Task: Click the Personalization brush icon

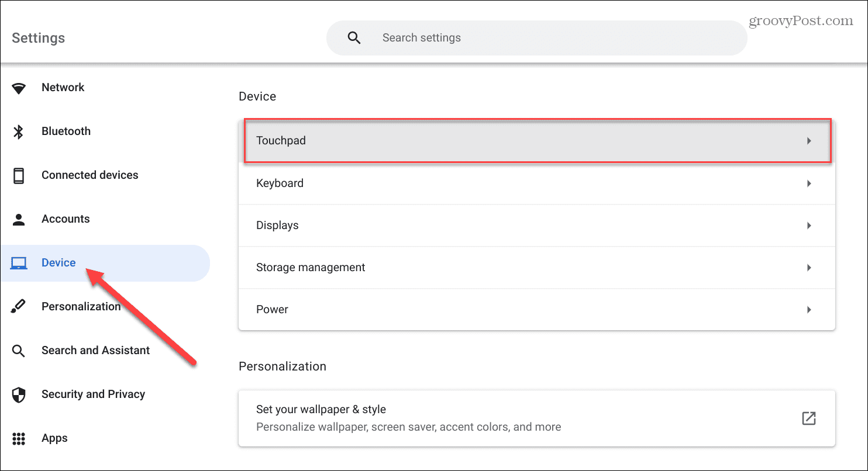Action: [x=19, y=307]
